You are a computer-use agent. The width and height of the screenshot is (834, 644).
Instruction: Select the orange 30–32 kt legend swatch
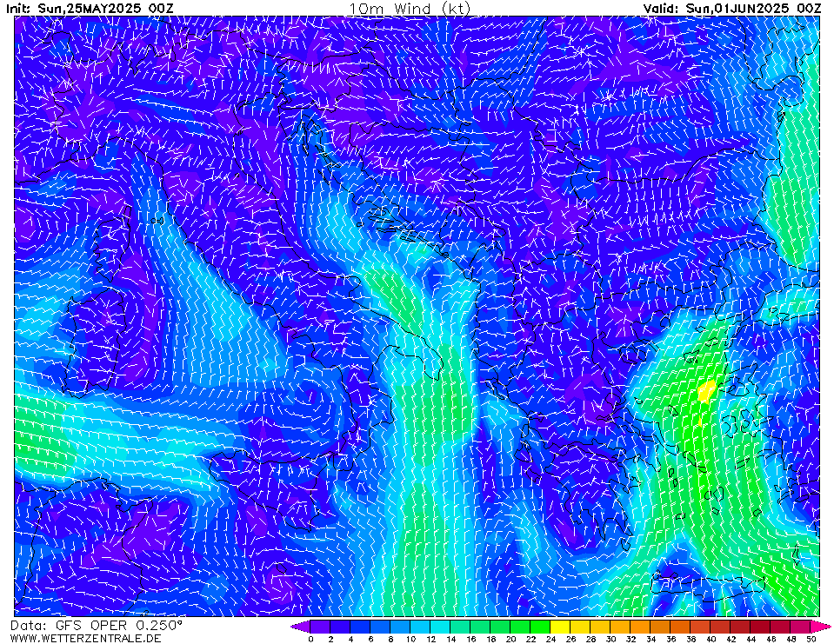click(620, 627)
